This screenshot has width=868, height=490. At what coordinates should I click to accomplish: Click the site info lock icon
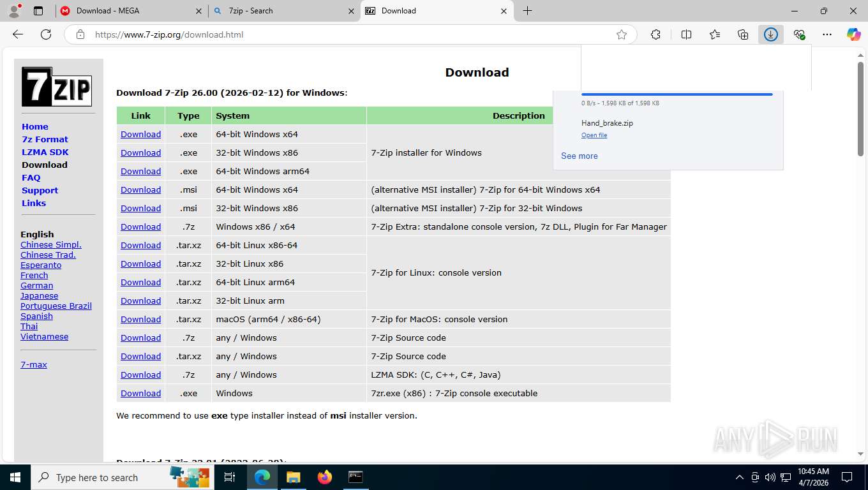80,34
